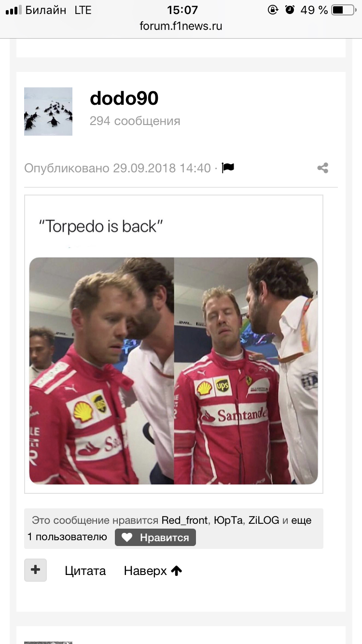This screenshot has height=644, width=362.
Task: Tap the battery icon in status bar
Action: pyautogui.click(x=344, y=10)
